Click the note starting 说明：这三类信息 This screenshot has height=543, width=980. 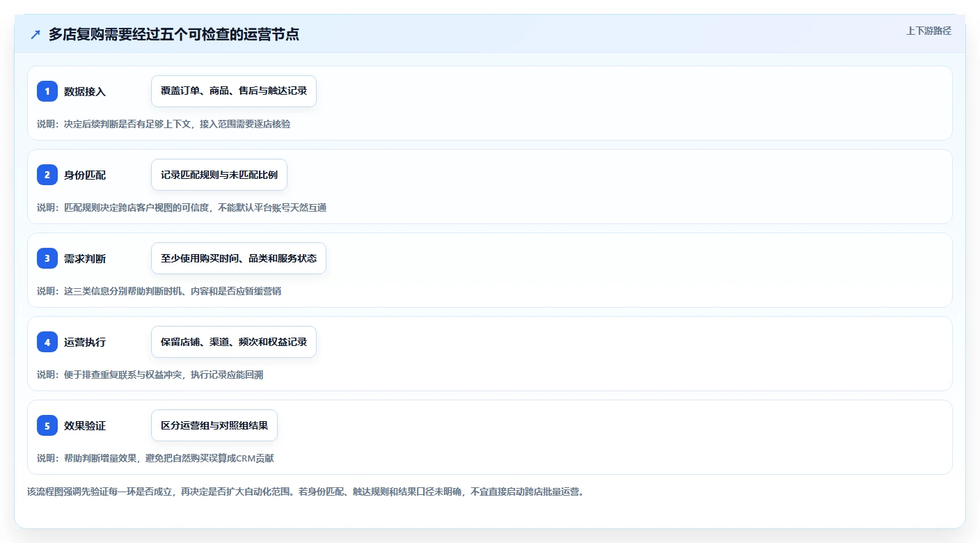tap(159, 291)
